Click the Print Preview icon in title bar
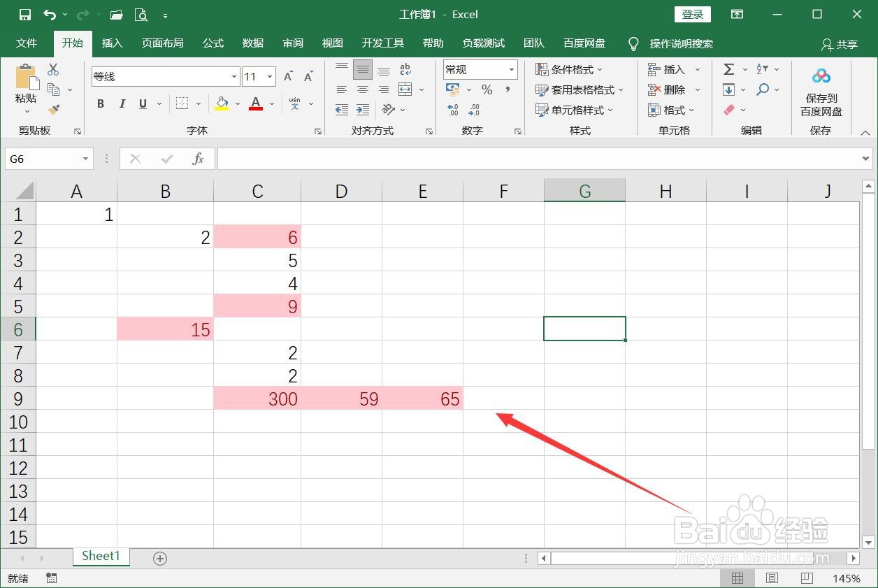 (x=141, y=15)
